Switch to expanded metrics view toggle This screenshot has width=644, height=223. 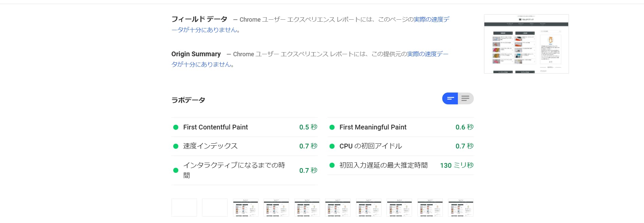pyautogui.click(x=465, y=99)
